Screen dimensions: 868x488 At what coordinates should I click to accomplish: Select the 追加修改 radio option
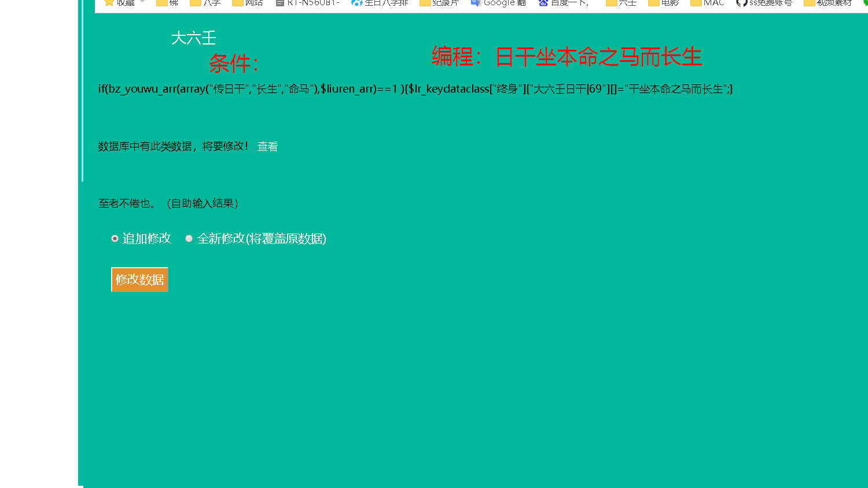pos(115,239)
